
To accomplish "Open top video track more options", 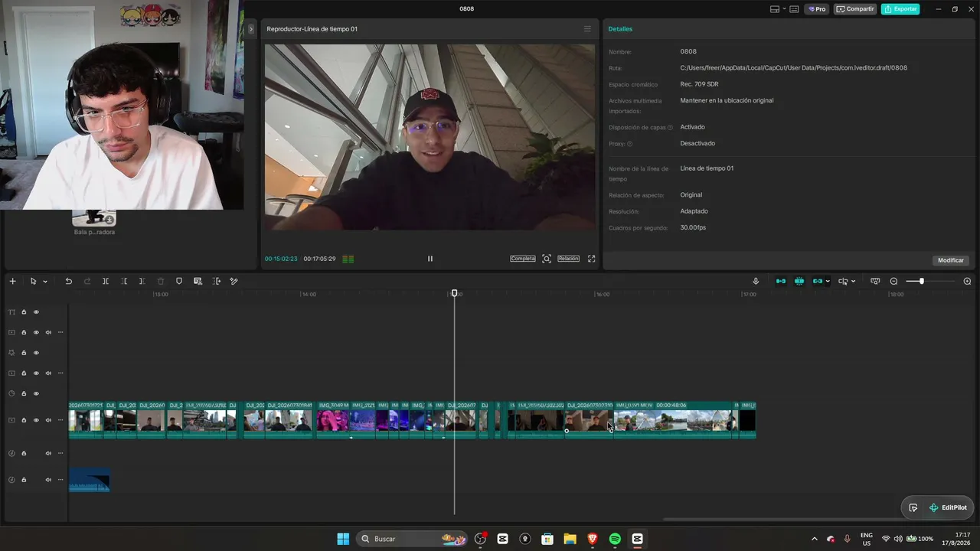I will click(60, 332).
